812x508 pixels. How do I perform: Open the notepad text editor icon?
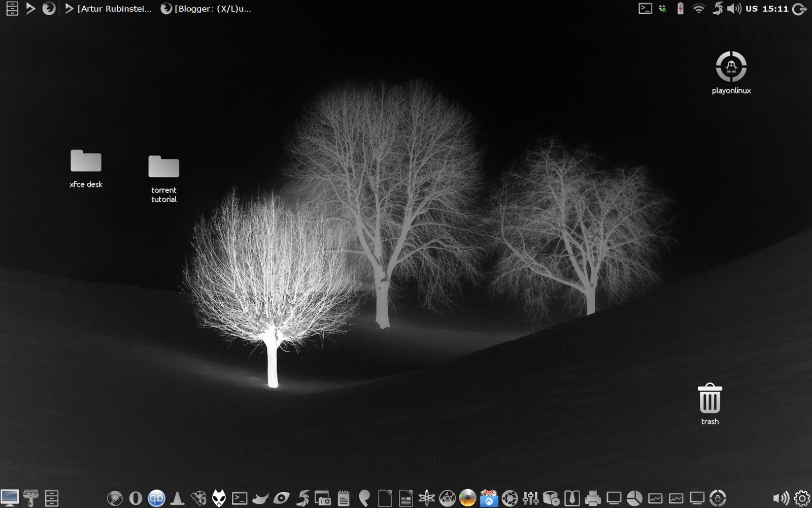(x=344, y=498)
